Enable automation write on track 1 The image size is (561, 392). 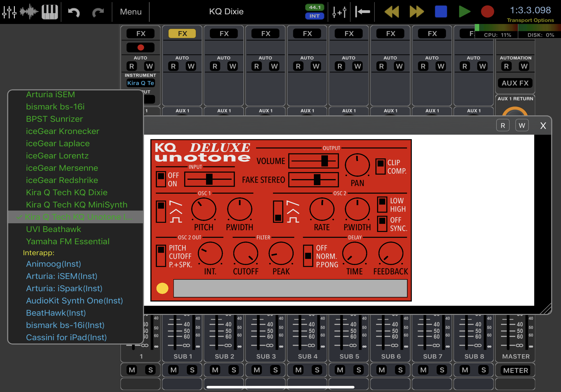(149, 66)
